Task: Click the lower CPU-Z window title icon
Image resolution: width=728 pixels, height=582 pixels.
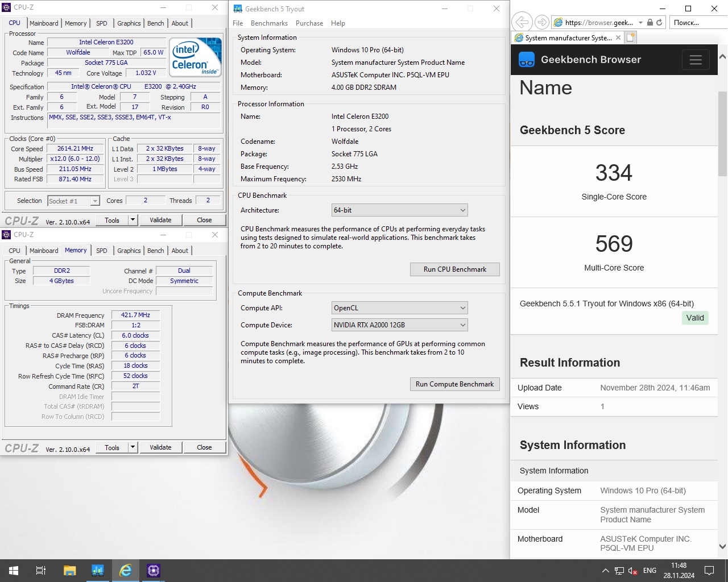Action: (x=7, y=234)
